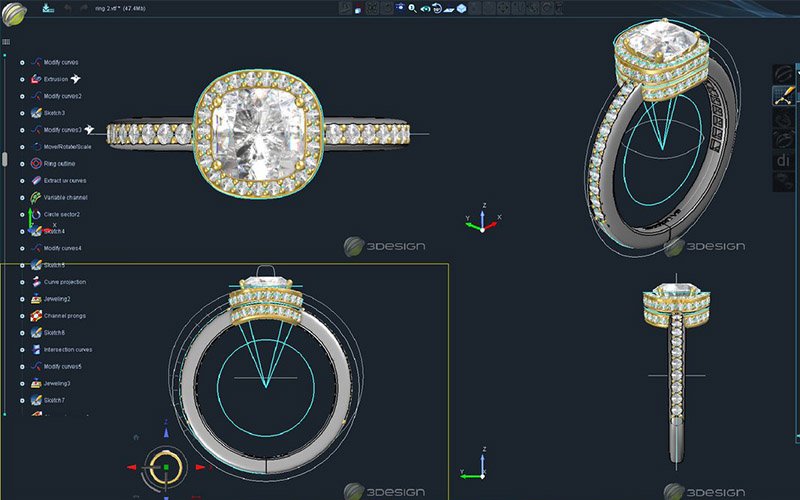Image resolution: width=800 pixels, height=500 pixels.
Task: Click the eye visibility icon in top toolbar
Action: click(425, 8)
